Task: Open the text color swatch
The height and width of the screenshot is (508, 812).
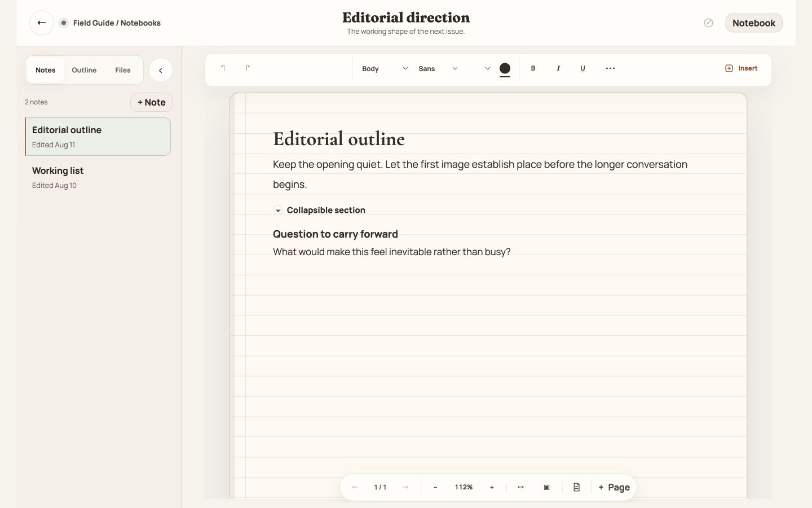Action: (505, 69)
